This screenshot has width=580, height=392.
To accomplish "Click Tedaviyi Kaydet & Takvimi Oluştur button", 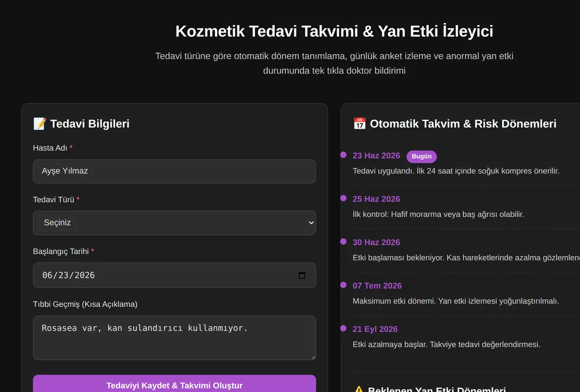I will tap(174, 385).
